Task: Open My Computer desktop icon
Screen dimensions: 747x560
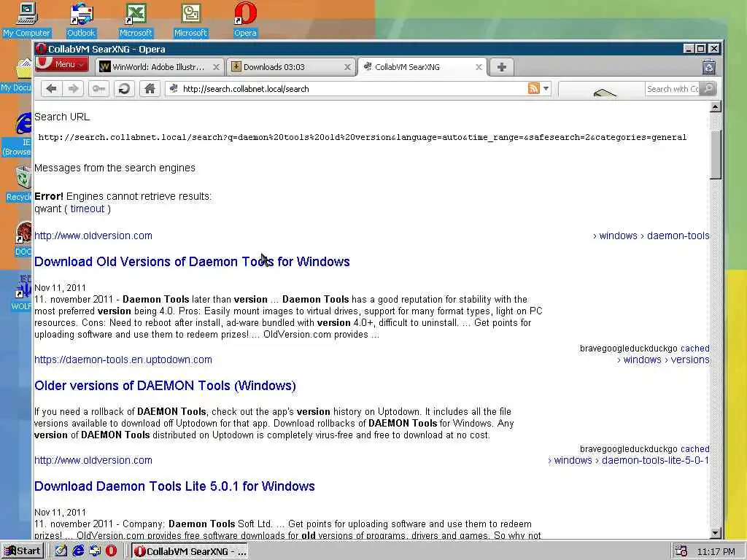Action: coord(27,20)
